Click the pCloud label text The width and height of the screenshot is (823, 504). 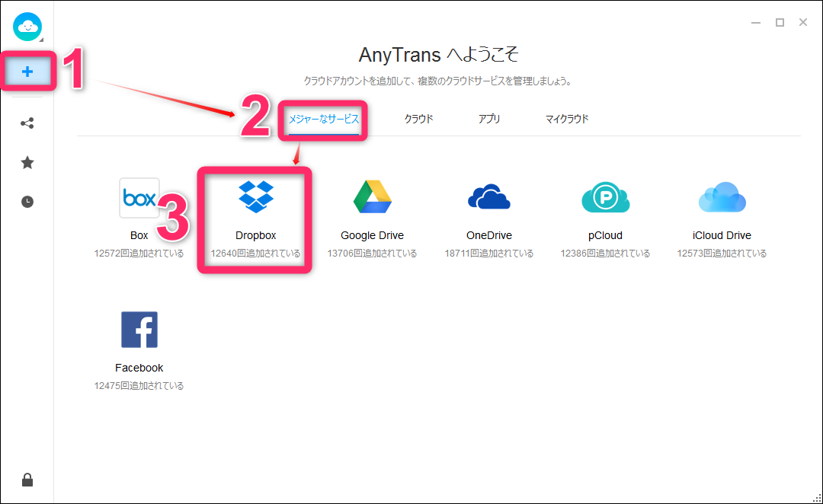(x=605, y=235)
